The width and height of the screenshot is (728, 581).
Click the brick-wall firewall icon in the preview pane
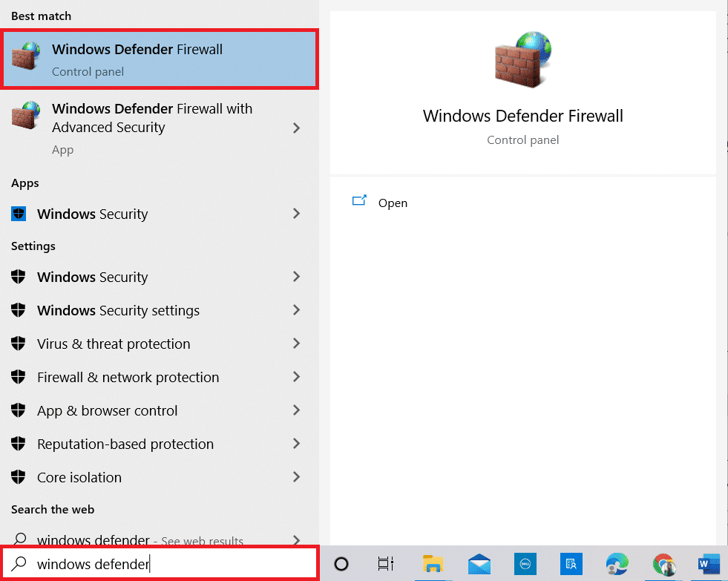coord(522,58)
